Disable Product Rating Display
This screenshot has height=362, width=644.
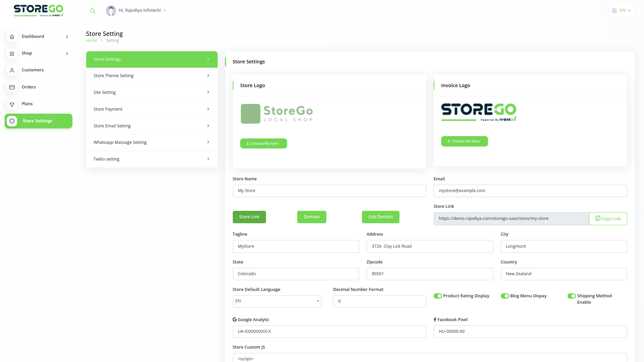point(438,296)
